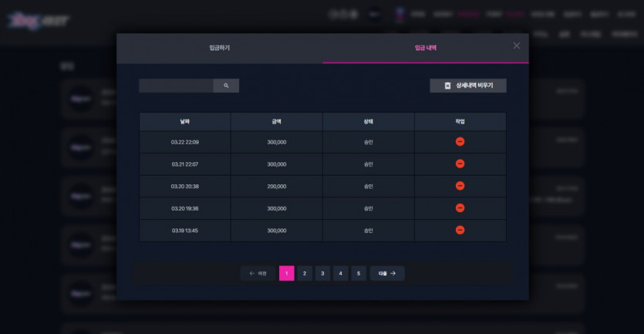
Task: Remove the 03.19 13:45 deposit entry
Action: point(460,231)
